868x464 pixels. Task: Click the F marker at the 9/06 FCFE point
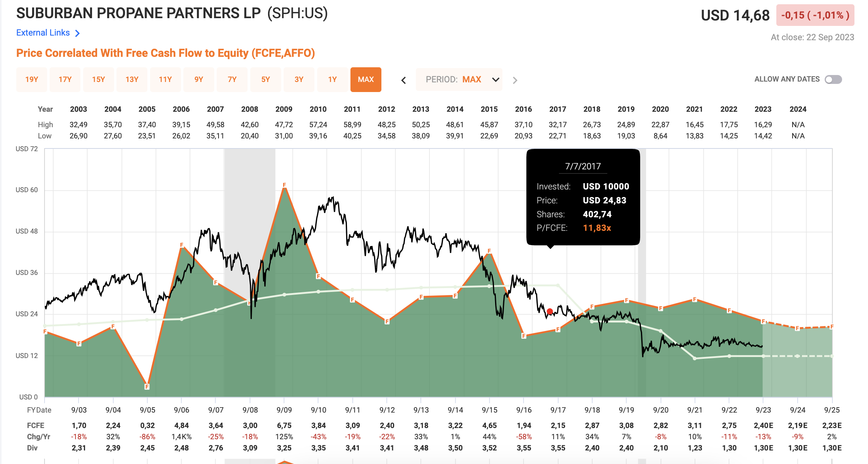pyautogui.click(x=181, y=245)
